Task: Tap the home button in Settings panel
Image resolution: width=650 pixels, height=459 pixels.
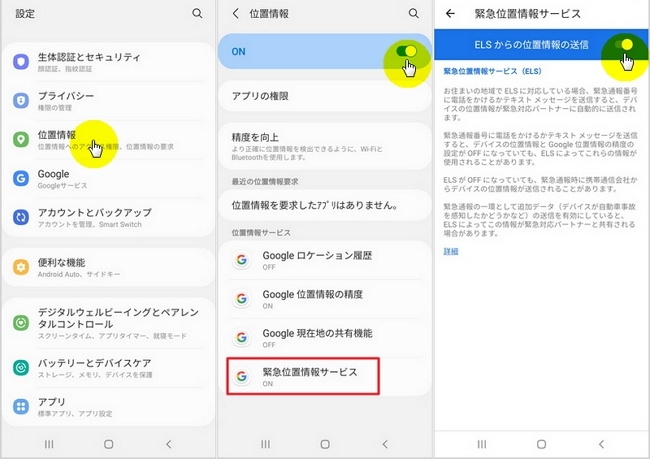Action: [x=109, y=444]
